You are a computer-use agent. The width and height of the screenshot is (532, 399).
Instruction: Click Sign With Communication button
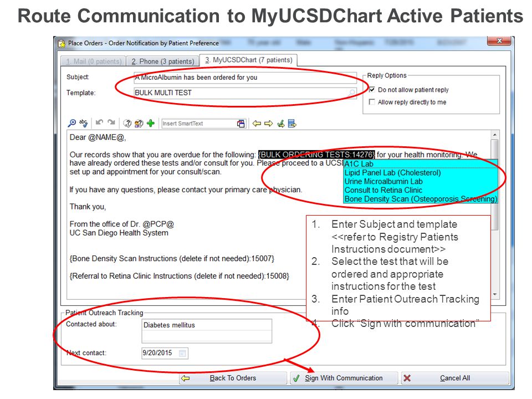click(344, 378)
